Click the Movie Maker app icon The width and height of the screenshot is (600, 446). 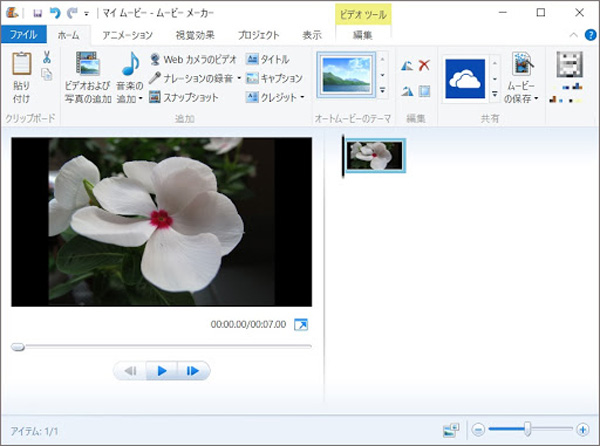pyautogui.click(x=12, y=13)
